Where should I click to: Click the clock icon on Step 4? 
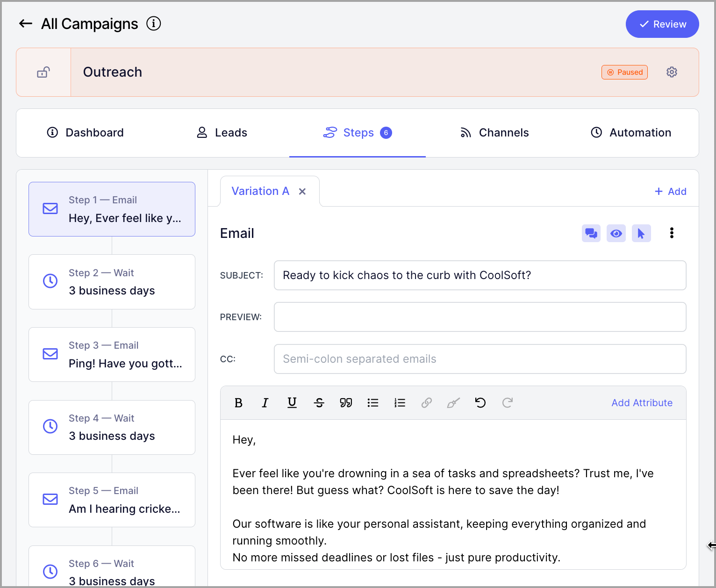tap(50, 426)
